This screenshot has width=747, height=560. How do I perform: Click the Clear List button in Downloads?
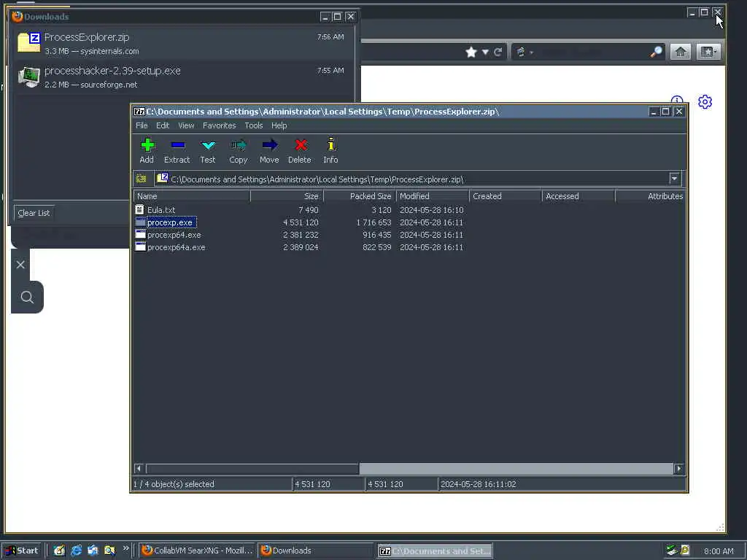pos(34,213)
